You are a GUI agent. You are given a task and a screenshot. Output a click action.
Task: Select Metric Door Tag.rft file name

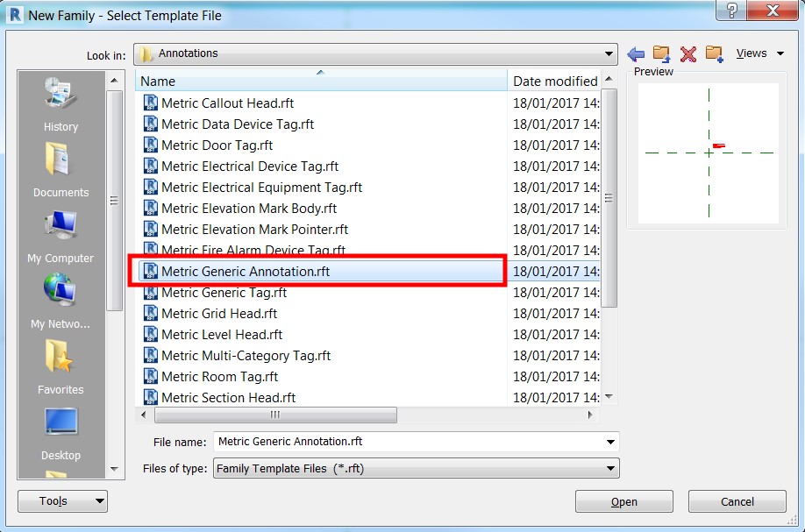(x=217, y=145)
